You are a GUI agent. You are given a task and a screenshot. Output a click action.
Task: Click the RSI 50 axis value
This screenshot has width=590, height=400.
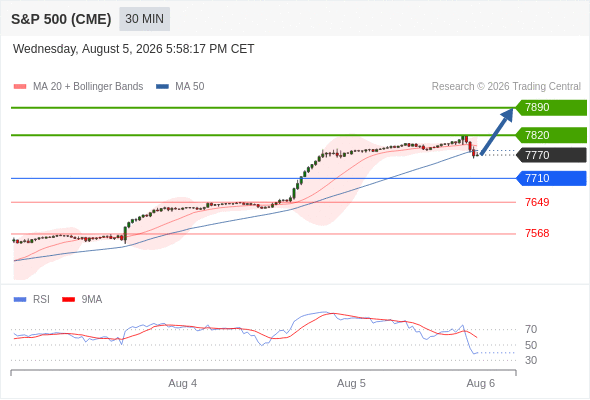[x=531, y=345]
